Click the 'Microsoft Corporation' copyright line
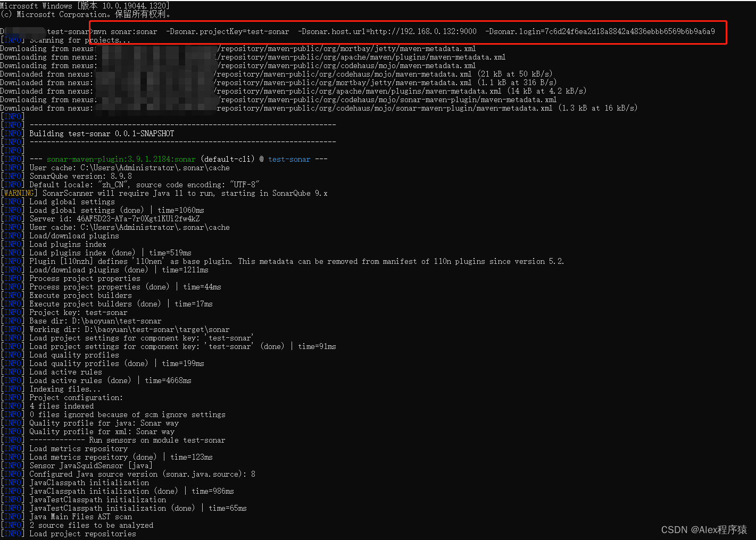756x540 pixels. point(85,14)
